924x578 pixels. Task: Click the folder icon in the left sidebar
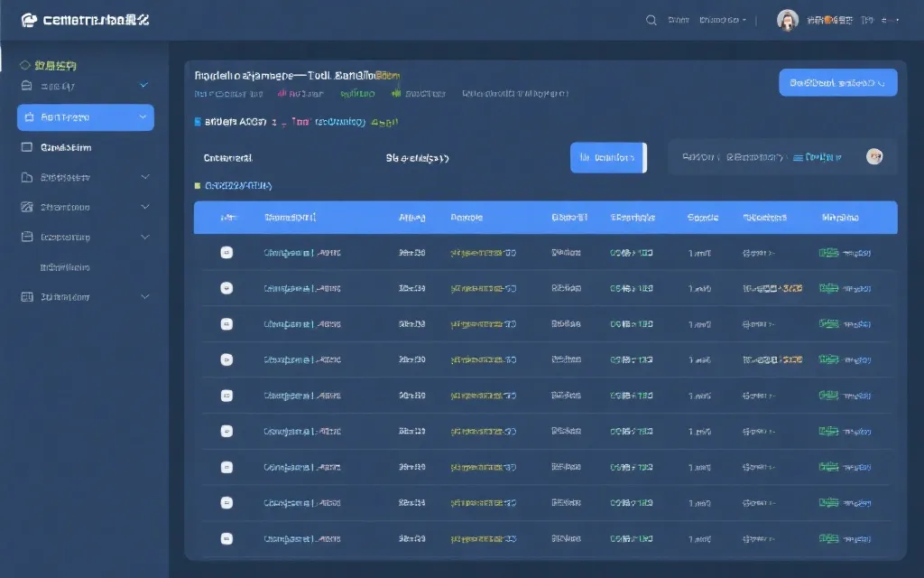pyautogui.click(x=27, y=177)
